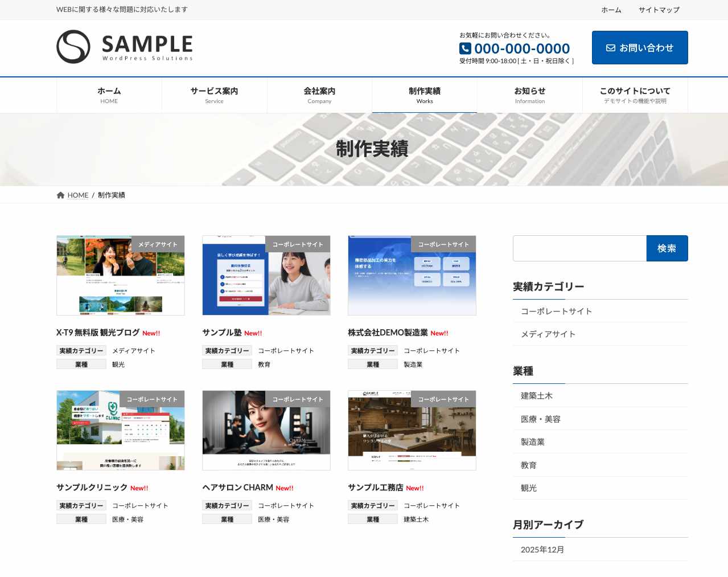Click the お問い合わせ contact button
The height and width of the screenshot is (577, 728).
[640, 47]
